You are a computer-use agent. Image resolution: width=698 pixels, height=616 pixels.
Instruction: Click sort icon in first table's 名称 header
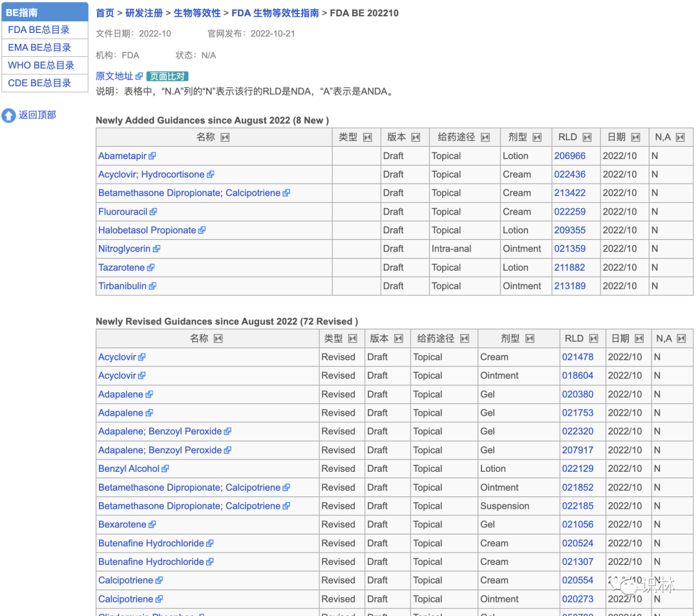click(225, 138)
